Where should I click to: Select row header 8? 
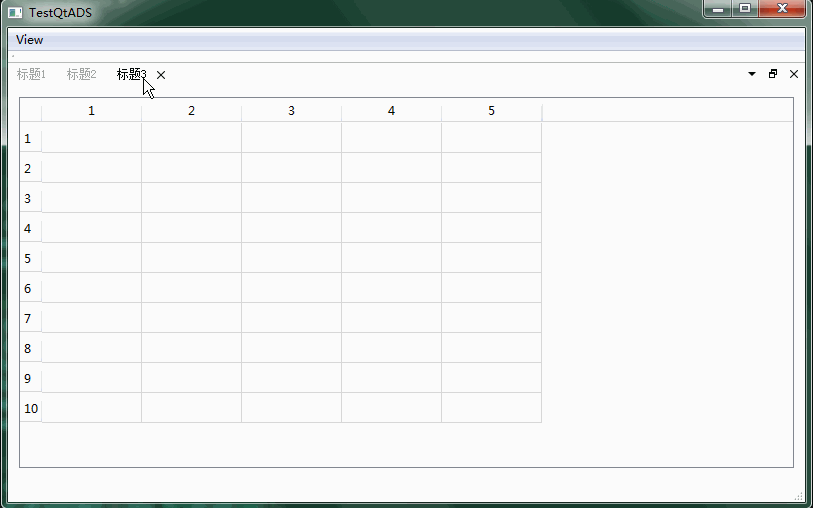tap(31, 348)
